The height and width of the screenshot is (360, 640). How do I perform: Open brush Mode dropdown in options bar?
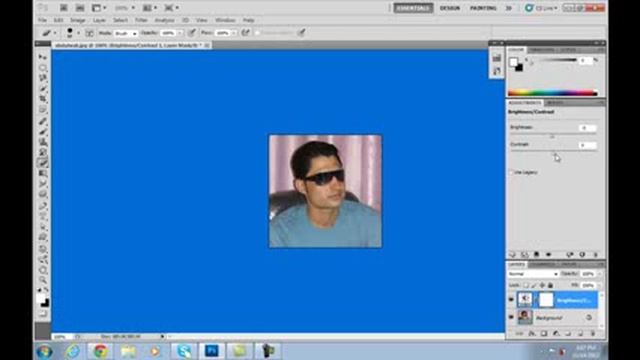(125, 33)
